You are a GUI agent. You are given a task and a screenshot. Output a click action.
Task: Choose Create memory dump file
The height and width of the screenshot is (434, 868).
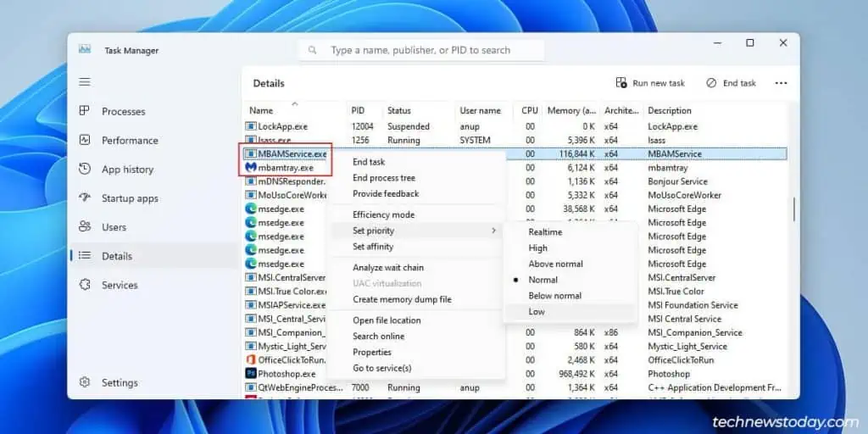pos(416,299)
